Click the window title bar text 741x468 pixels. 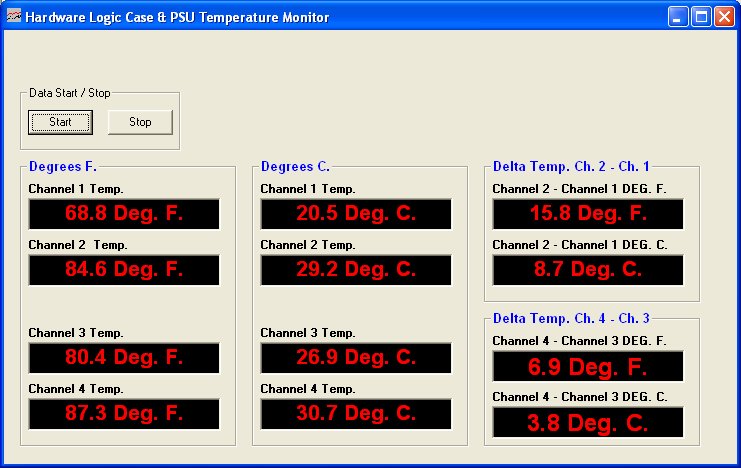pos(177,17)
